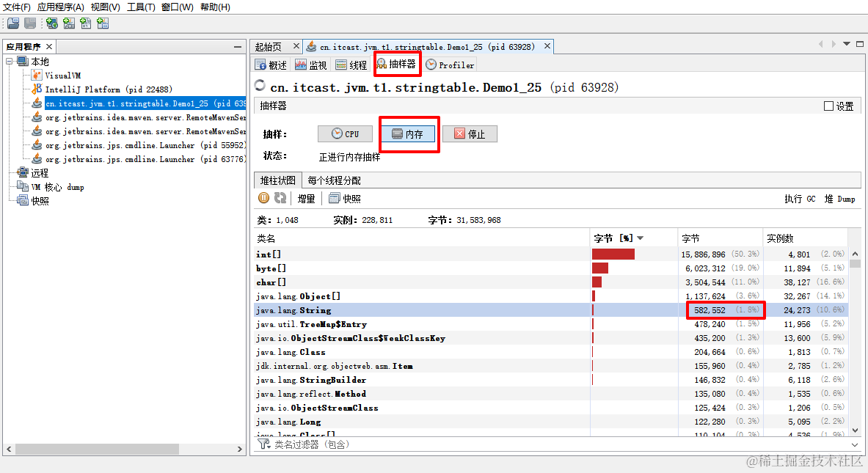Click the 内存 memory sampling button

pyautogui.click(x=408, y=134)
